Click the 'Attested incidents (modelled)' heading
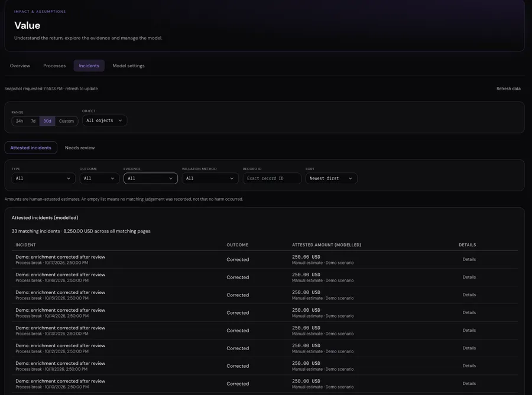This screenshot has width=532, height=395. pos(45,218)
